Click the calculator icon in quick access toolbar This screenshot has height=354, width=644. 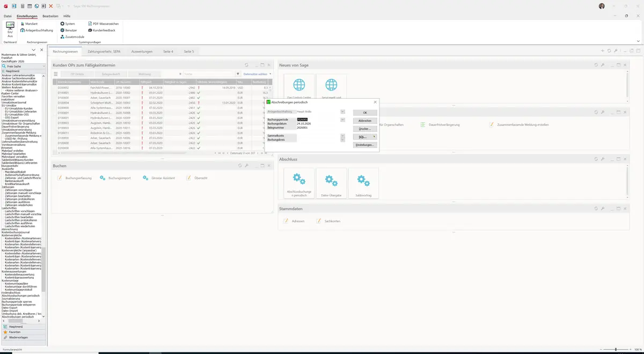pyautogui.click(x=22, y=6)
